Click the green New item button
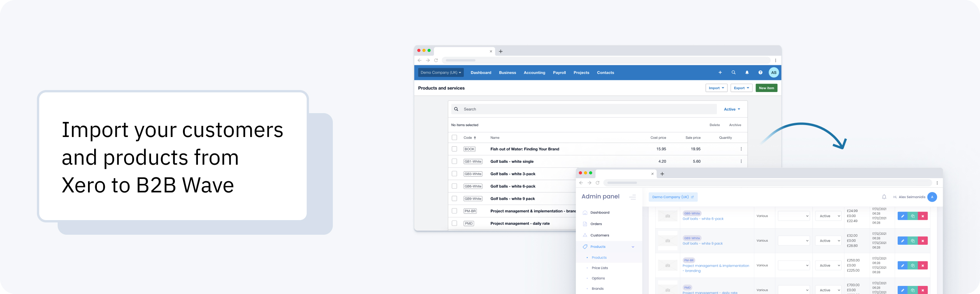Screen dimensions: 980x294 point(766,88)
